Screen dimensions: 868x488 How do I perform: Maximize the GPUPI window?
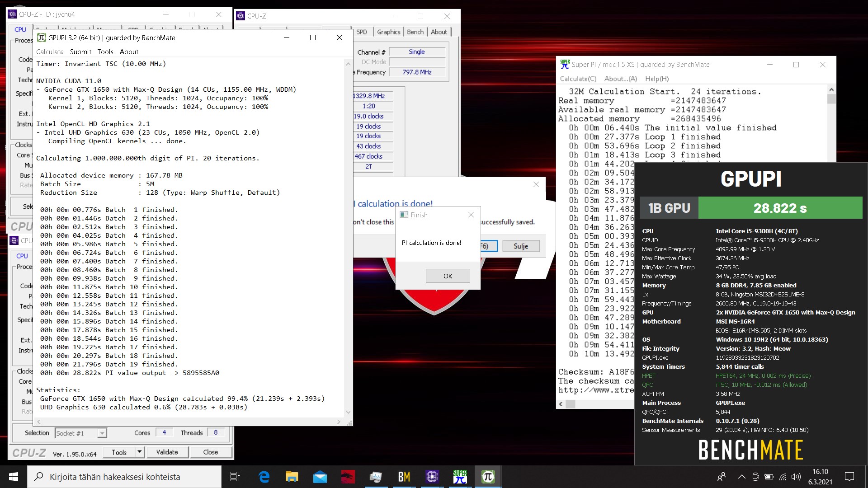[x=312, y=38]
